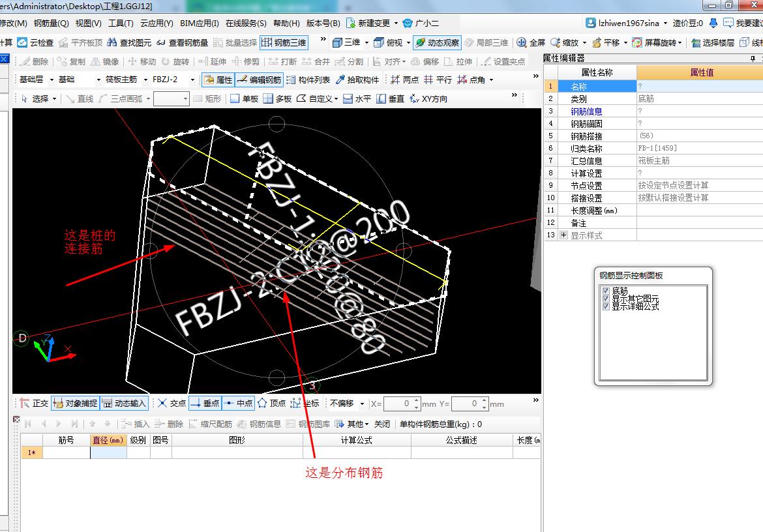
Task: Open the 工具(T) menu
Action: (x=120, y=23)
